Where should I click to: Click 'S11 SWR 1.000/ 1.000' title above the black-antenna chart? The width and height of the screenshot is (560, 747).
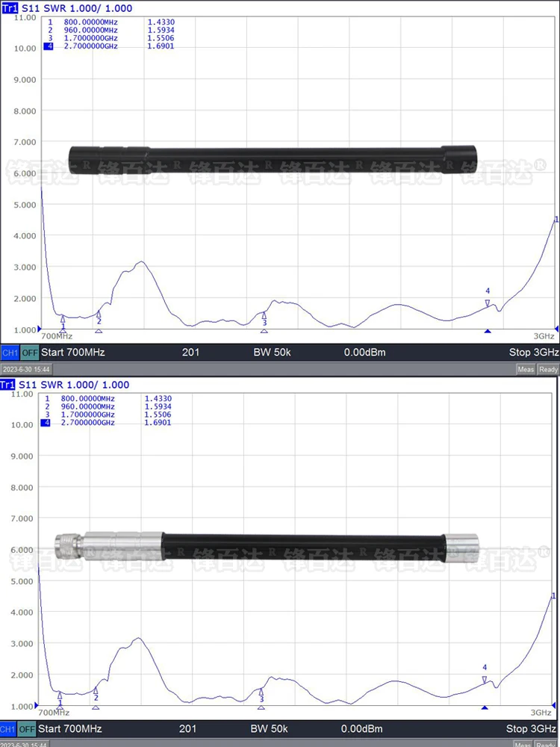coord(77,8)
